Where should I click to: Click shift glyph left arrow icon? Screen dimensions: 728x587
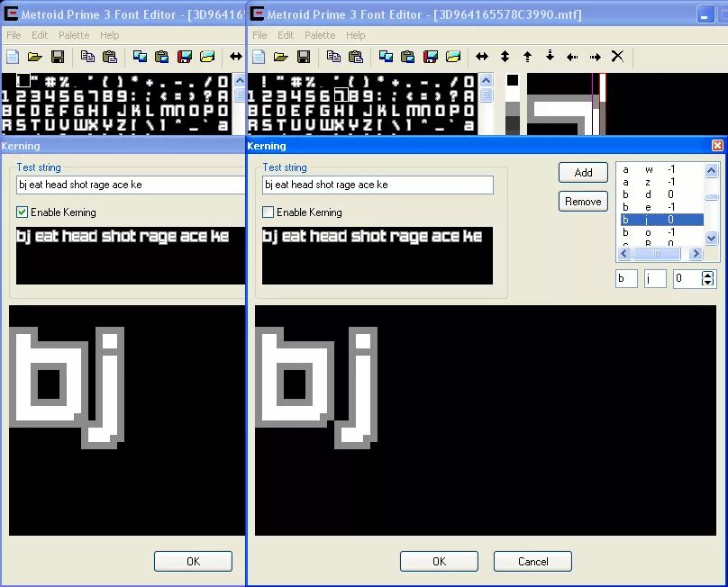click(x=572, y=57)
